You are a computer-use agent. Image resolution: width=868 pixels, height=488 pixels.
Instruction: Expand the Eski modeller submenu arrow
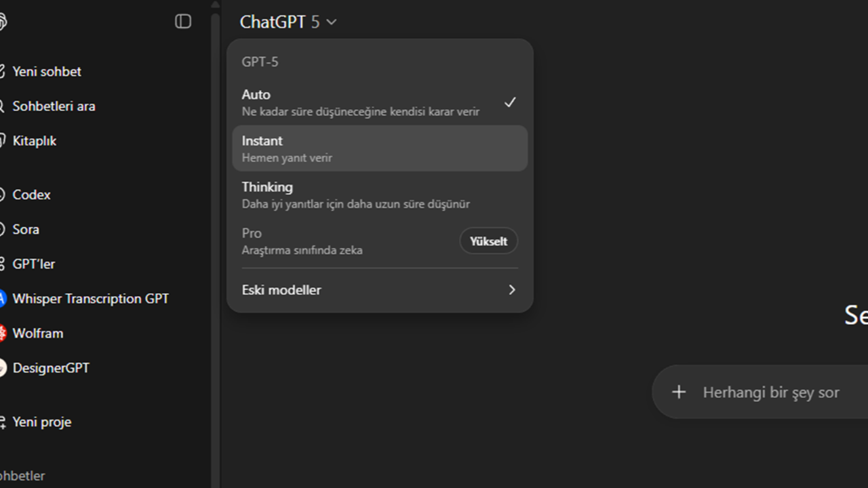coord(511,290)
